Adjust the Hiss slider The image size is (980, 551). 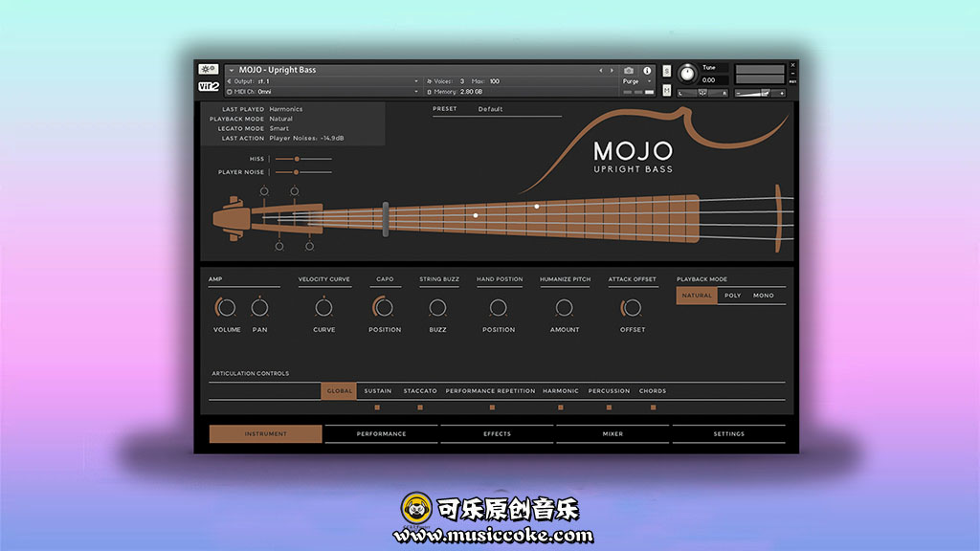[x=297, y=160]
